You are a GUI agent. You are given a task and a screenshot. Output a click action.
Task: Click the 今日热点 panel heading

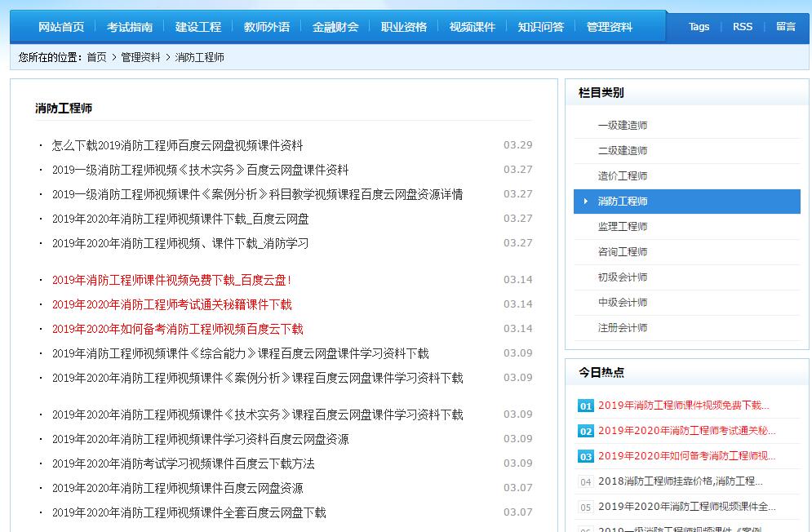pyautogui.click(x=601, y=372)
